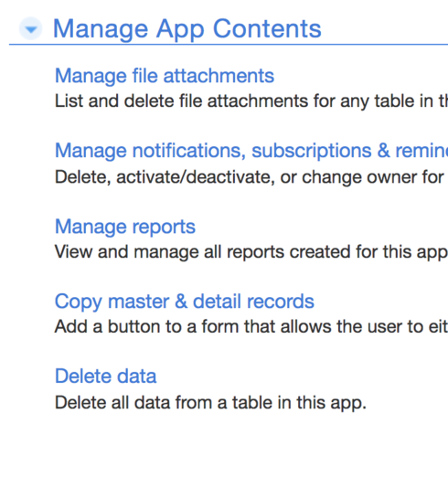The image size is (448, 477).
Task: Collapse the Manage App Contents section arrow
Action: [x=30, y=28]
